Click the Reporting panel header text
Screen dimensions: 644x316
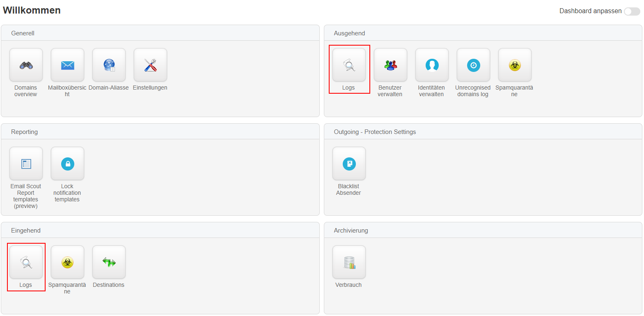coord(24,132)
